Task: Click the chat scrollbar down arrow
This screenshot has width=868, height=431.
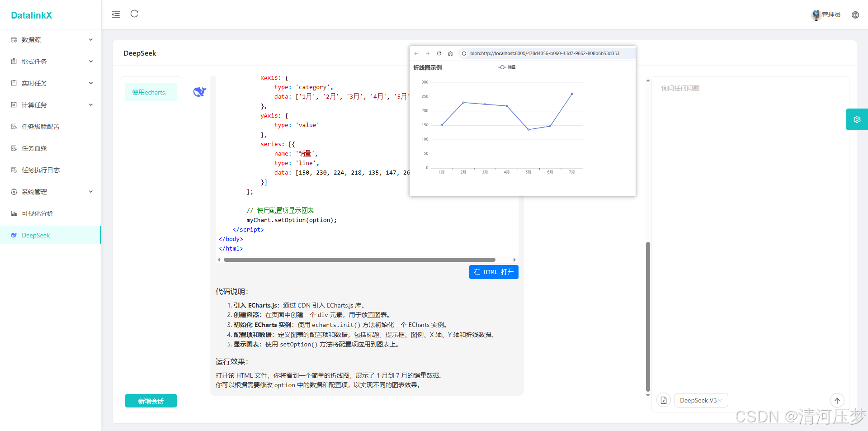Action: 648,396
